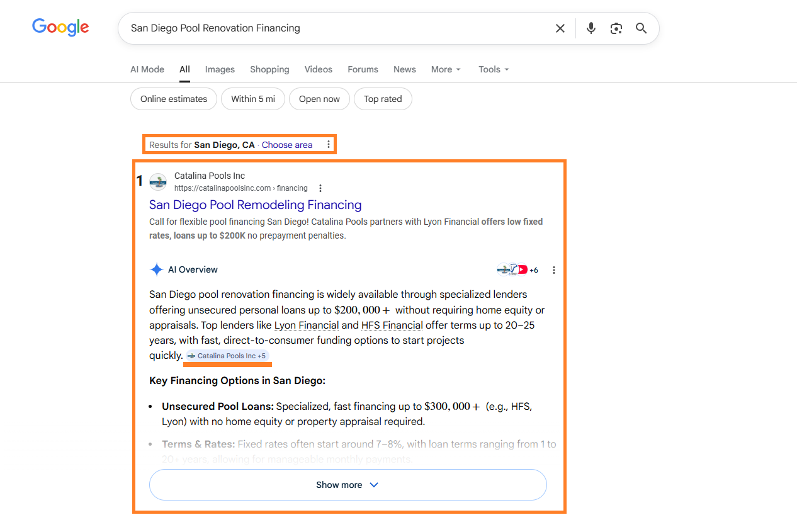Click the AI Overview sparkle icon
The width and height of the screenshot is (797, 532).
(x=157, y=269)
